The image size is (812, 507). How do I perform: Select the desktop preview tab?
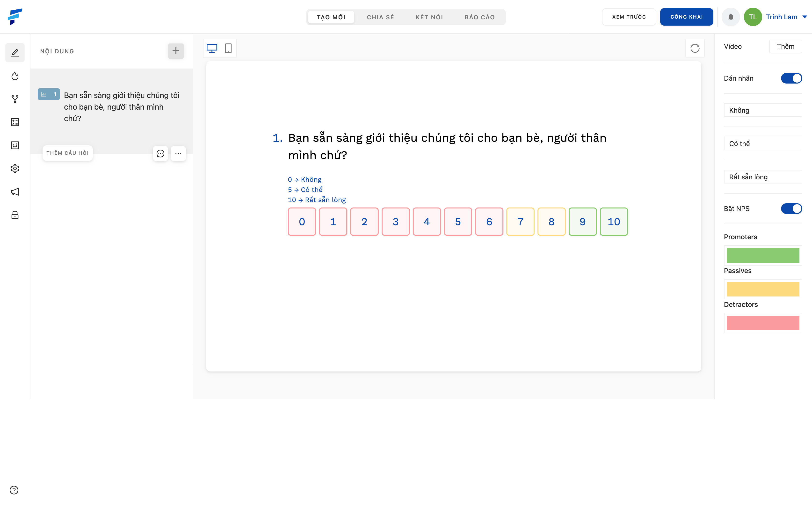pos(212,48)
